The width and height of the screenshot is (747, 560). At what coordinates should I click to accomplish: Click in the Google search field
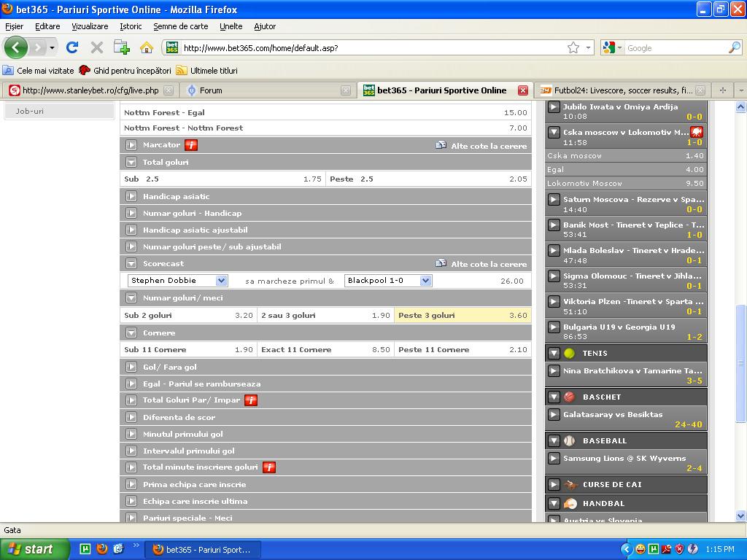[676, 47]
